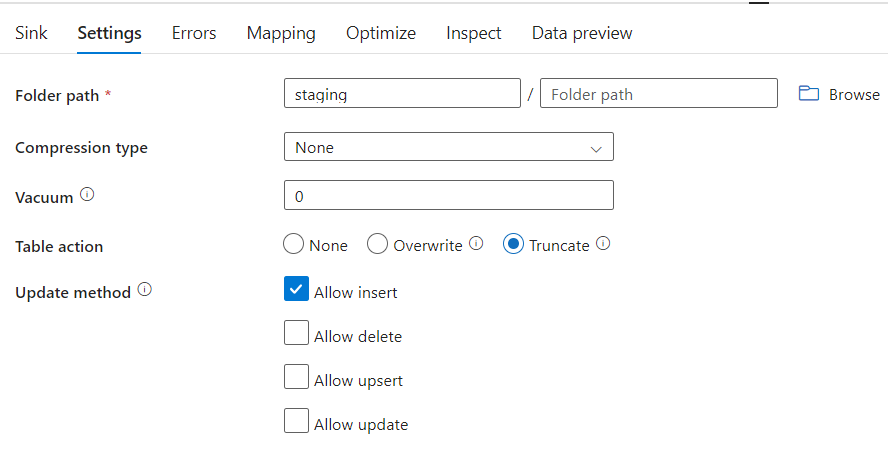Image resolution: width=888 pixels, height=459 pixels.
Task: Enable the Allow delete checkbox
Action: (296, 333)
